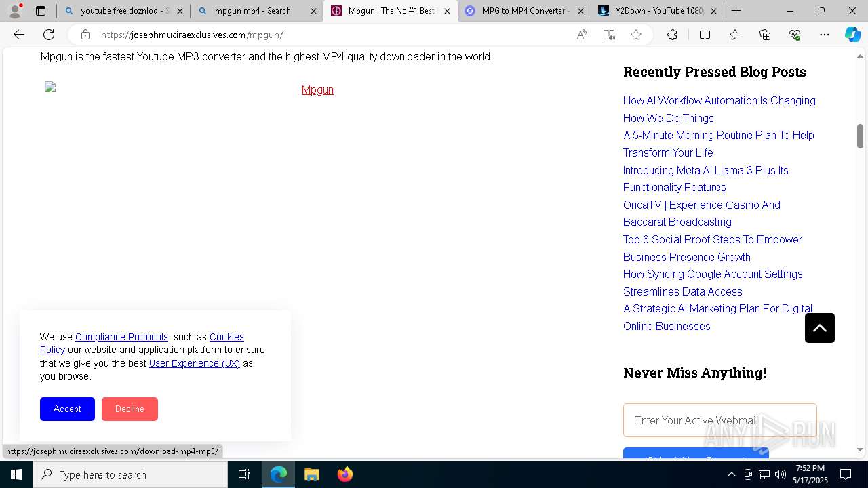Accept the cookies notice
The image size is (868, 488).
[67, 409]
